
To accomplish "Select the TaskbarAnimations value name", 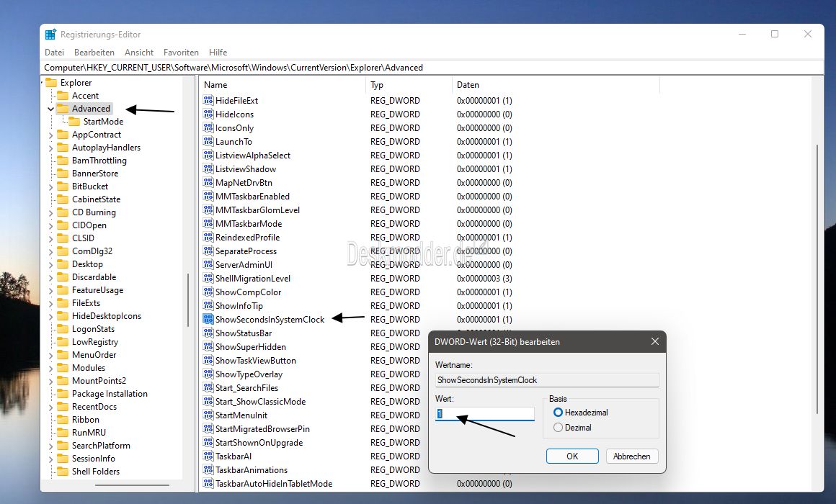I will [x=252, y=470].
